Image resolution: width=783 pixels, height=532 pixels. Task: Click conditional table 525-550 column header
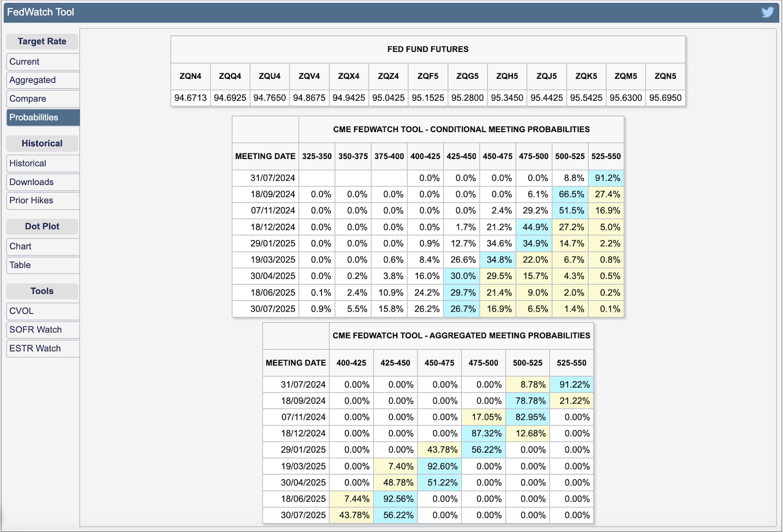point(606,157)
